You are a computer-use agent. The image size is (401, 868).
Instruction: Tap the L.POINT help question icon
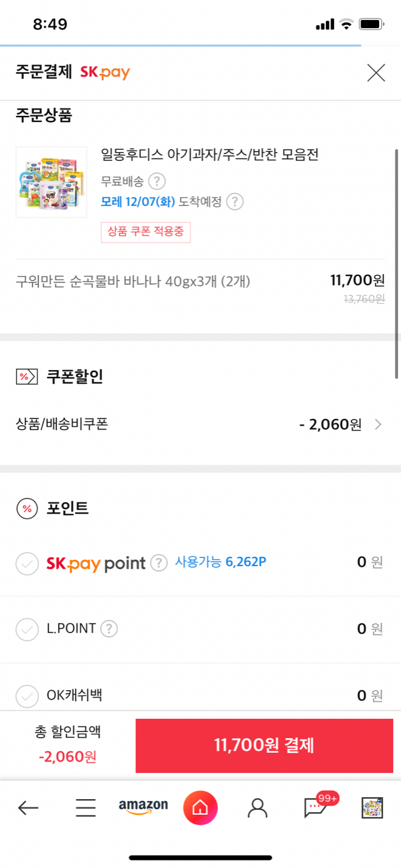pyautogui.click(x=109, y=628)
